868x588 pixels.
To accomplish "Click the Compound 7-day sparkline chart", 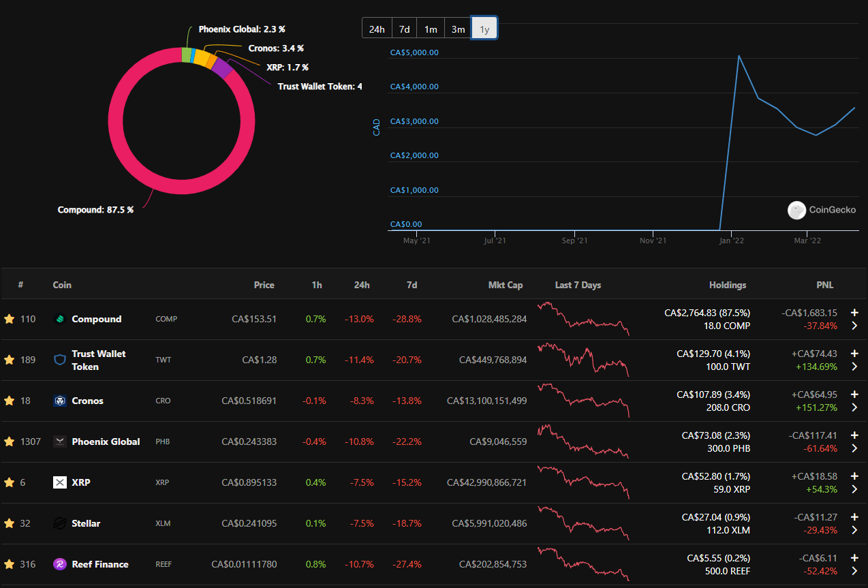I will (x=584, y=319).
